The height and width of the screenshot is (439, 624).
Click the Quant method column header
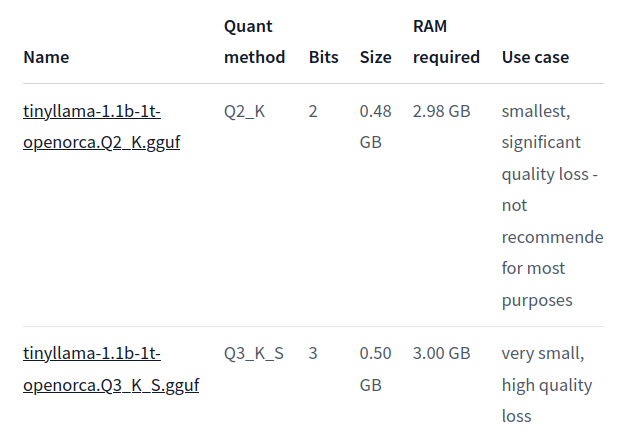tap(254, 42)
